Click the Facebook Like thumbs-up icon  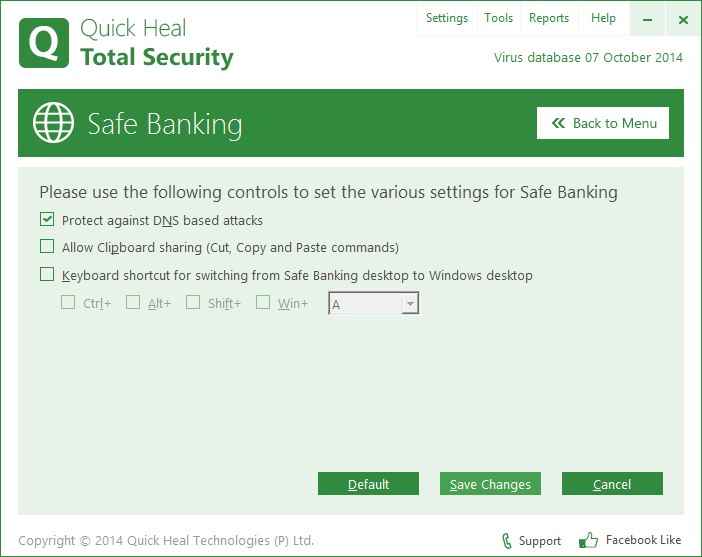coord(588,540)
